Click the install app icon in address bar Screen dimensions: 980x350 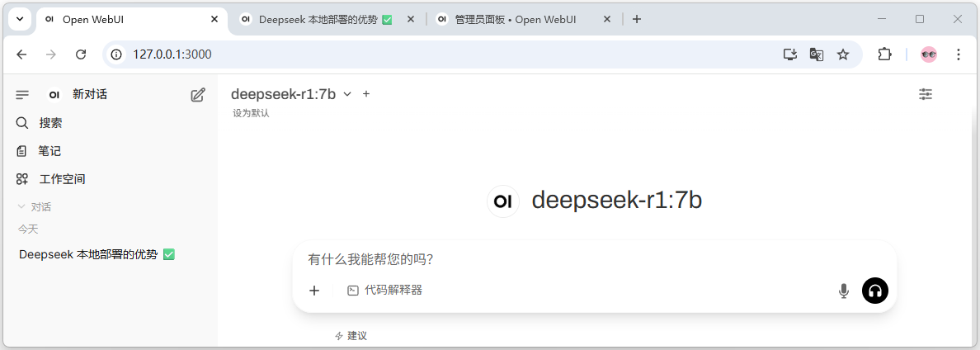pyautogui.click(x=790, y=54)
